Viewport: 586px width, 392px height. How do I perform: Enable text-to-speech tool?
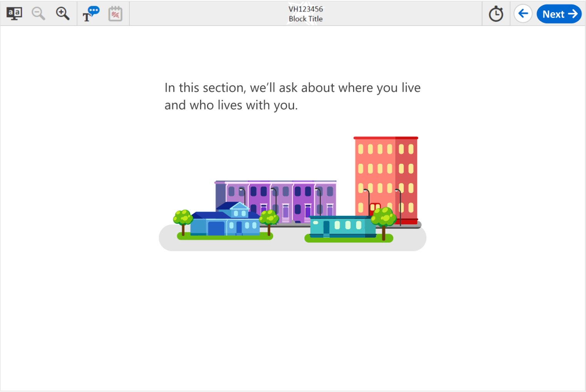(x=91, y=14)
